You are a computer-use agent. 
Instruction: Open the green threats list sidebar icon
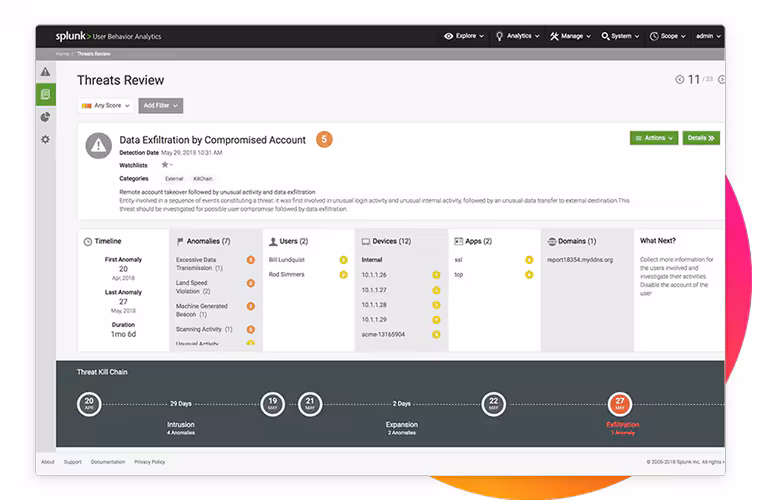[45, 95]
